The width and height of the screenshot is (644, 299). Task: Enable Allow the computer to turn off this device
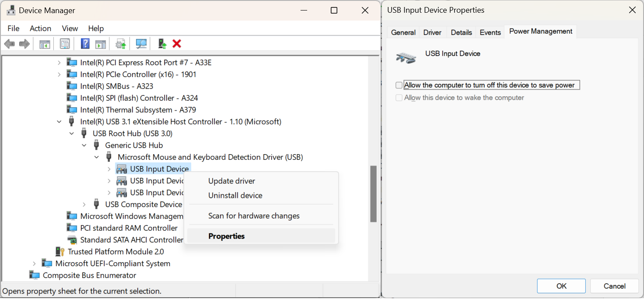click(399, 85)
